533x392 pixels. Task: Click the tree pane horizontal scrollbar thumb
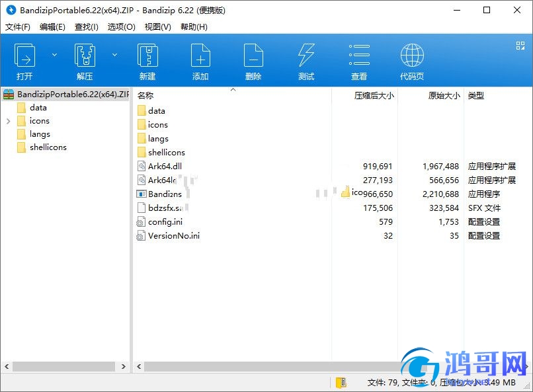[64, 366]
